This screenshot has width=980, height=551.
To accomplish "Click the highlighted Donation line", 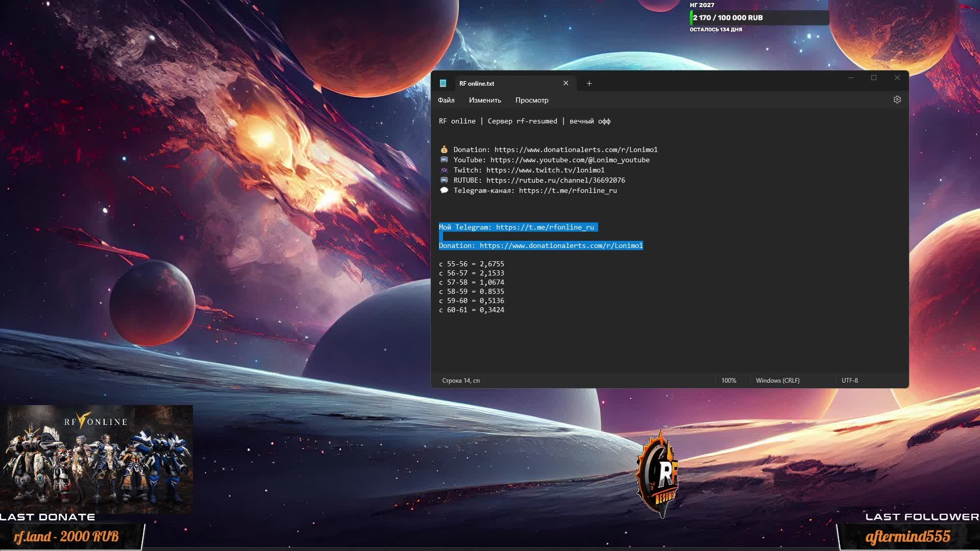I will tap(541, 245).
